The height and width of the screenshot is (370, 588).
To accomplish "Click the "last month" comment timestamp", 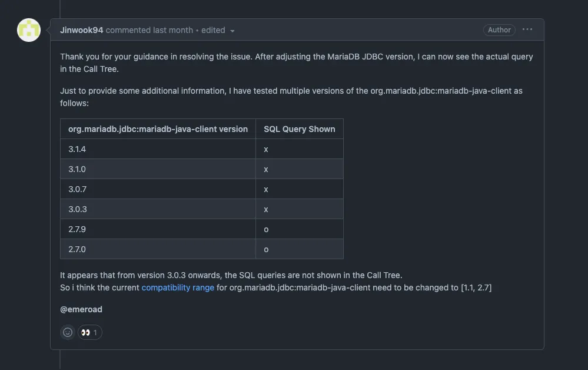I will [173, 30].
